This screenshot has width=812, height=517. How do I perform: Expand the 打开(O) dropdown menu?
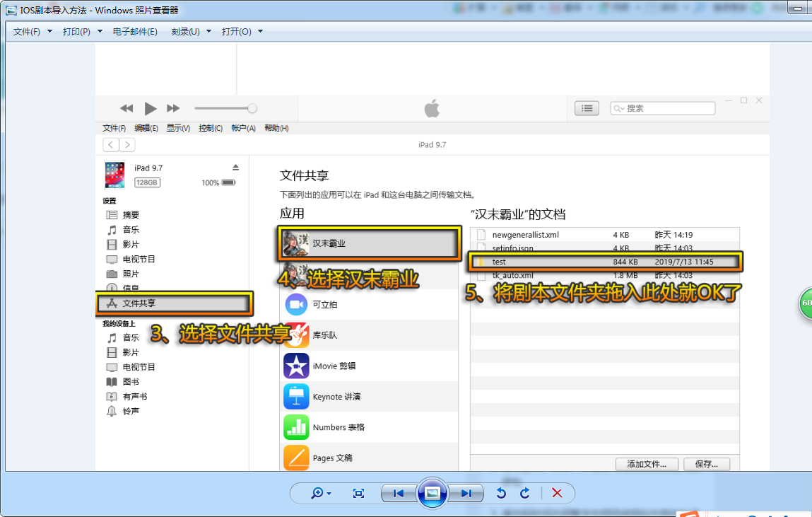(x=261, y=32)
